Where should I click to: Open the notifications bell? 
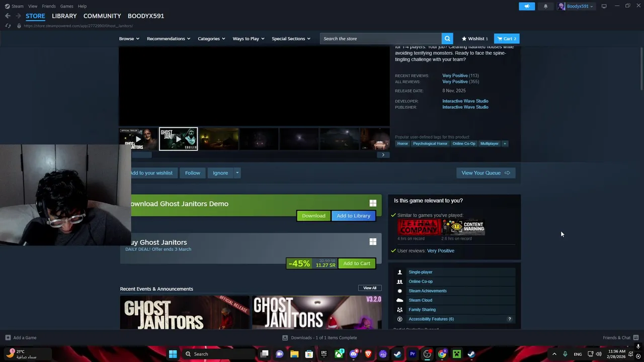[x=545, y=6]
